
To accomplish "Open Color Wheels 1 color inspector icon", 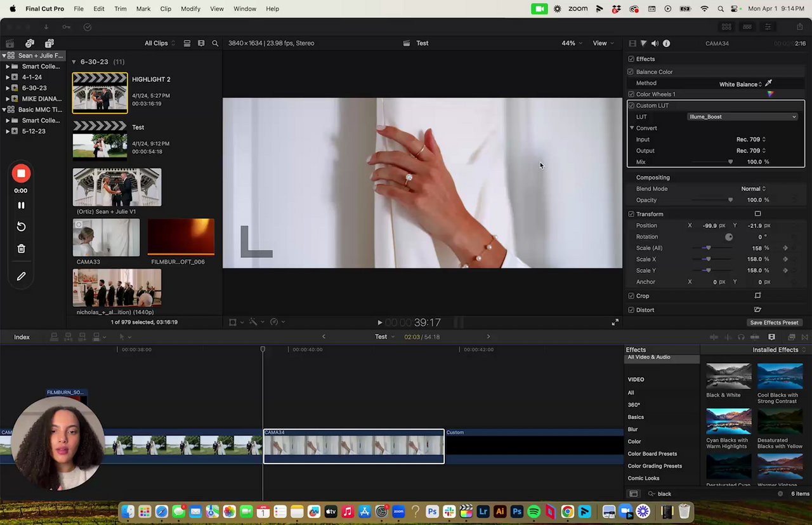I will click(770, 94).
